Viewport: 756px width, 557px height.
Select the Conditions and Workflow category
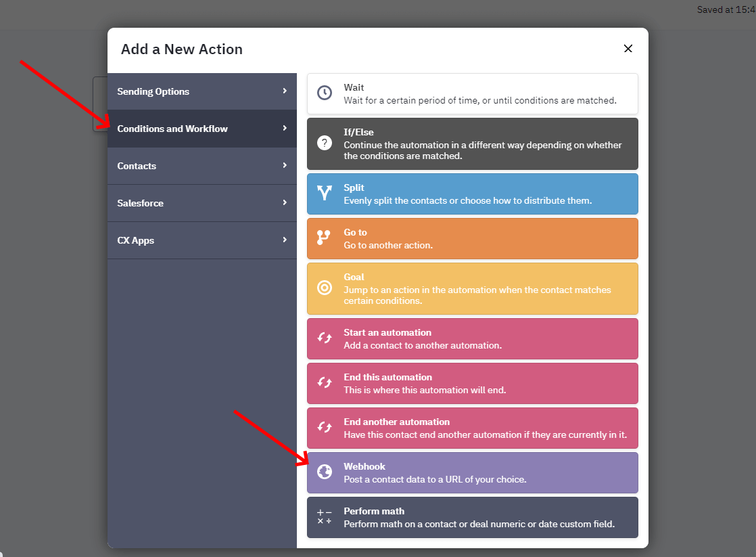click(x=172, y=129)
